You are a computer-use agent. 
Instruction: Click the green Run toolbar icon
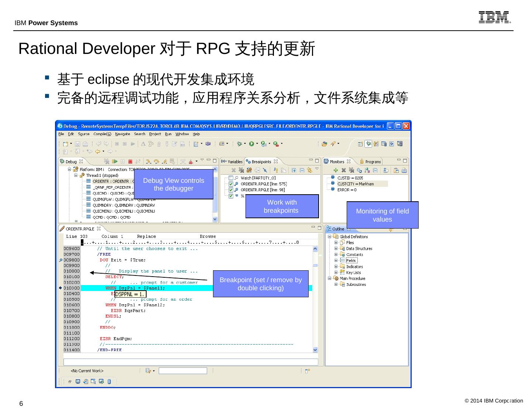tap(251, 144)
